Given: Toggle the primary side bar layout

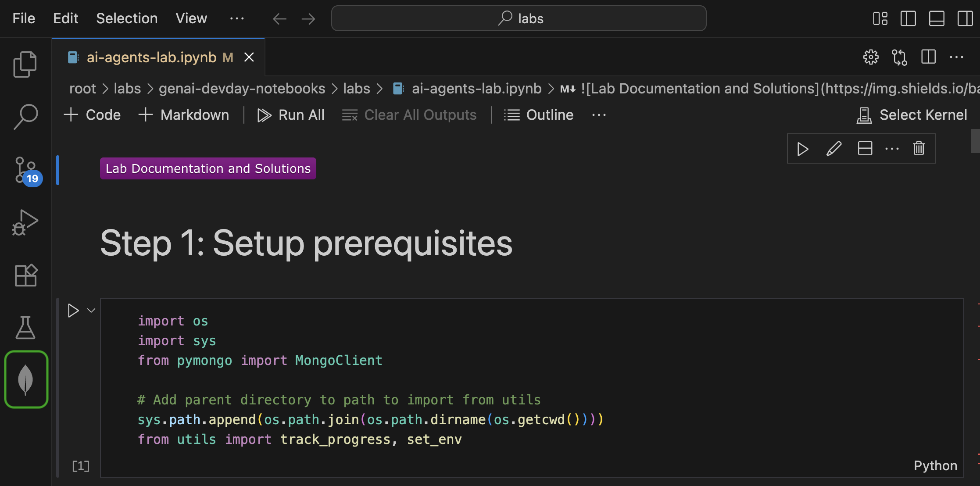Looking at the screenshot, I should [x=908, y=18].
